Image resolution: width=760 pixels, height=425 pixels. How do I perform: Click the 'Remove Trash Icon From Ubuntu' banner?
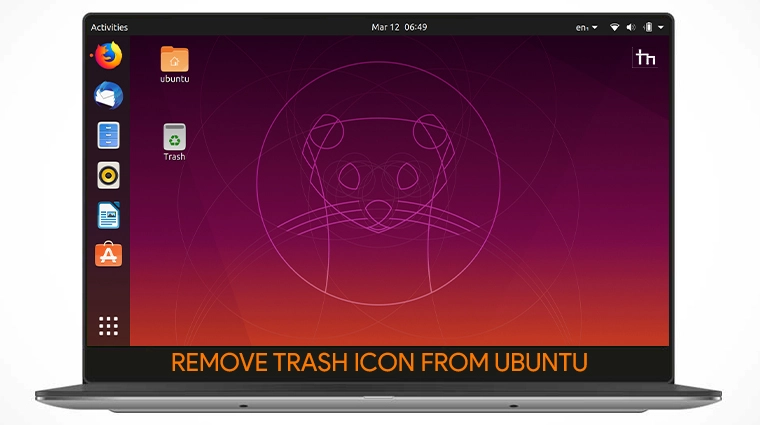point(378,362)
